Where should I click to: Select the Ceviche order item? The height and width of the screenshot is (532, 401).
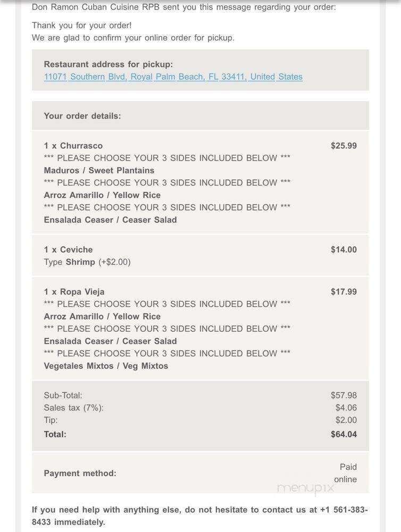[x=68, y=250]
